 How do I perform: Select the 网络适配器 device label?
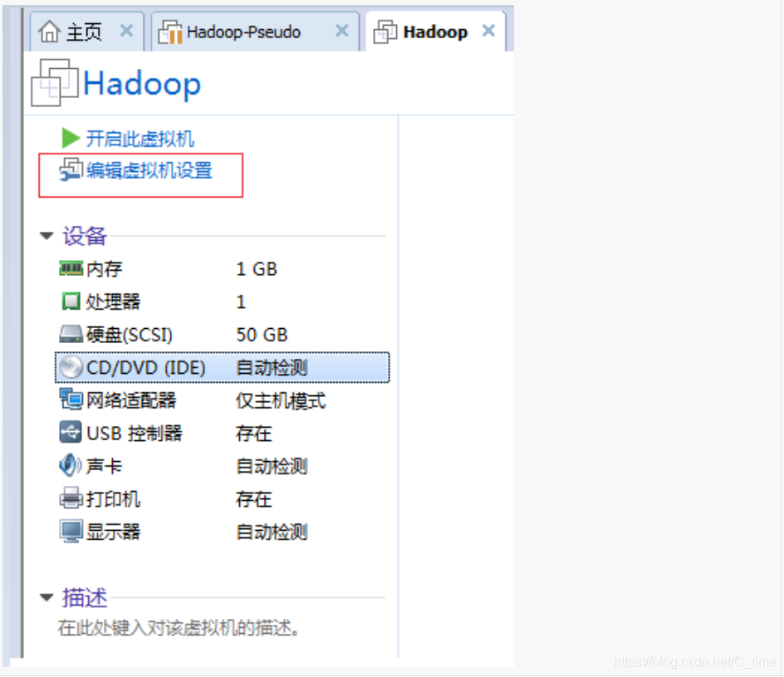point(131,400)
